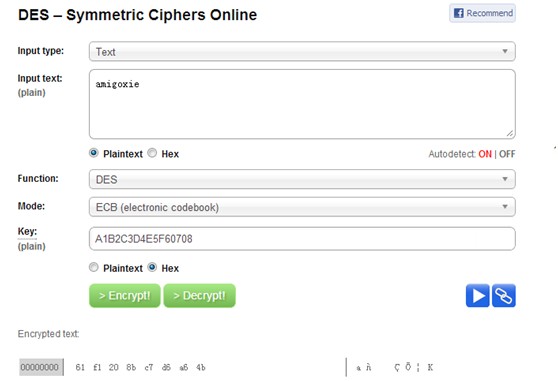Click the Decrypt! button

coord(199,296)
